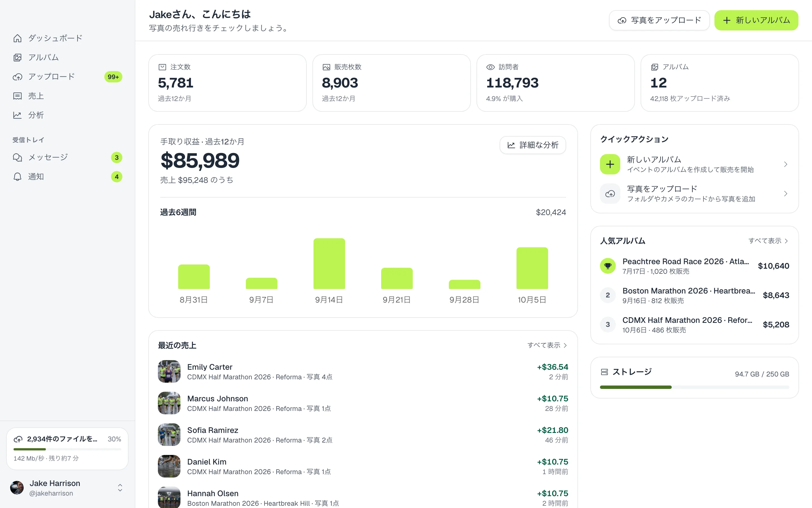Click the cloud icon beside 写真をアップロード quick action
Screen dimensions: 812x508
[610, 194]
